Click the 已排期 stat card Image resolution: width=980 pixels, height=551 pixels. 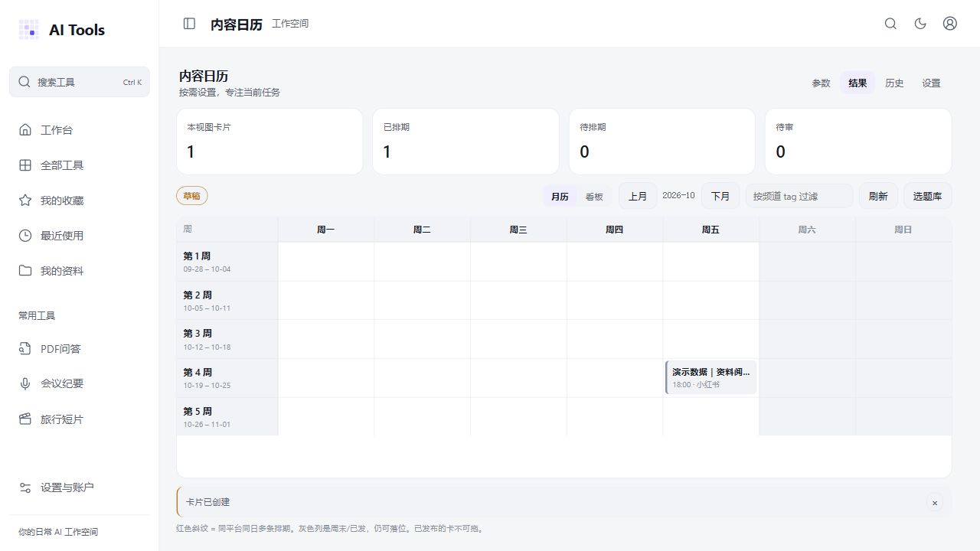point(465,142)
